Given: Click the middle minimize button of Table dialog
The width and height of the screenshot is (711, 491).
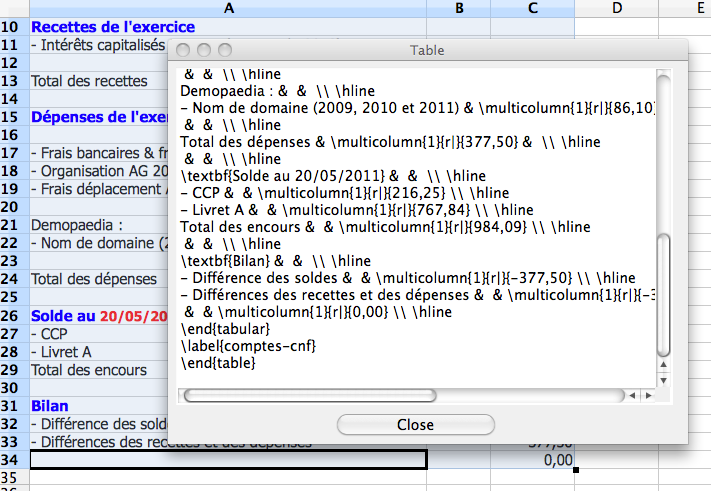Looking at the screenshot, I should pyautogui.click(x=205, y=50).
